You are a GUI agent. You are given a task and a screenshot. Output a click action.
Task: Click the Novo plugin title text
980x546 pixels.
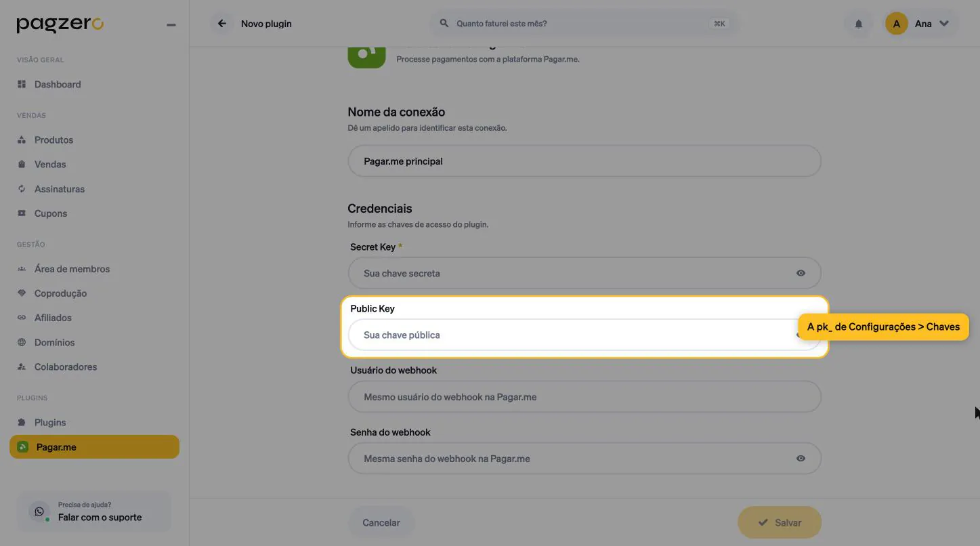tap(266, 24)
